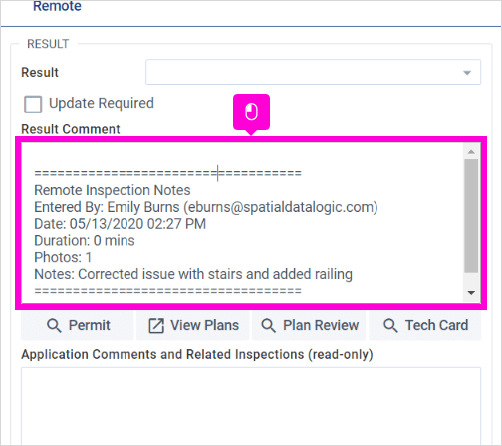Tick the Update Required checkbox

(33, 104)
